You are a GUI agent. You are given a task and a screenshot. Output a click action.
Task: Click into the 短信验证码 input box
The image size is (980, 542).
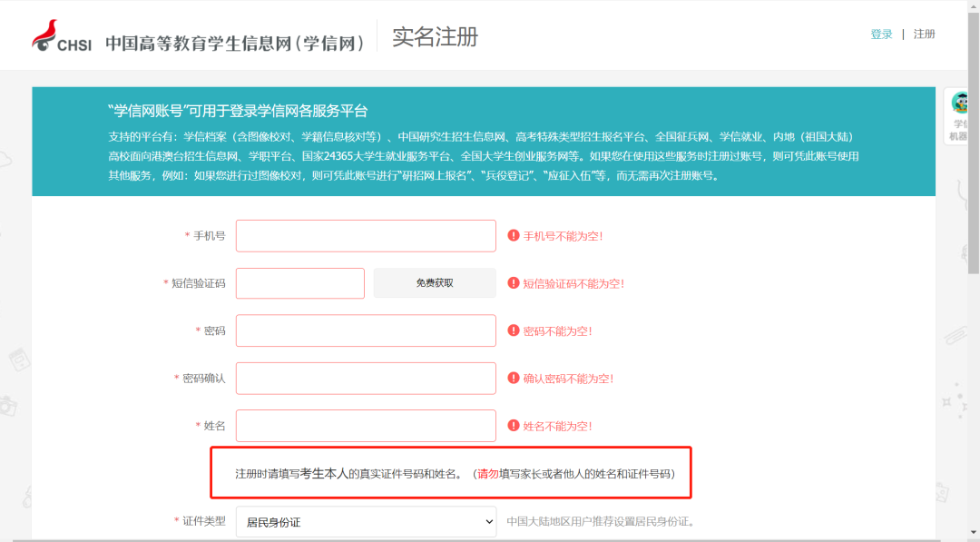pyautogui.click(x=299, y=283)
